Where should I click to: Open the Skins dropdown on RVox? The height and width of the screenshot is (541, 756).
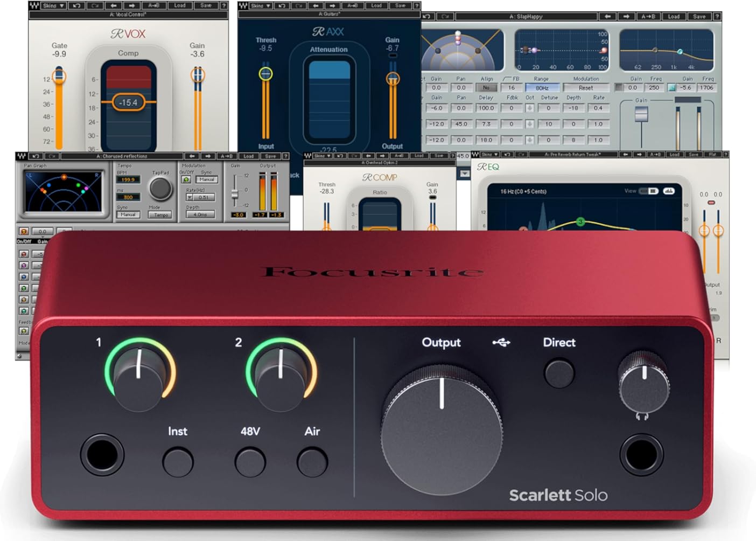(x=52, y=5)
